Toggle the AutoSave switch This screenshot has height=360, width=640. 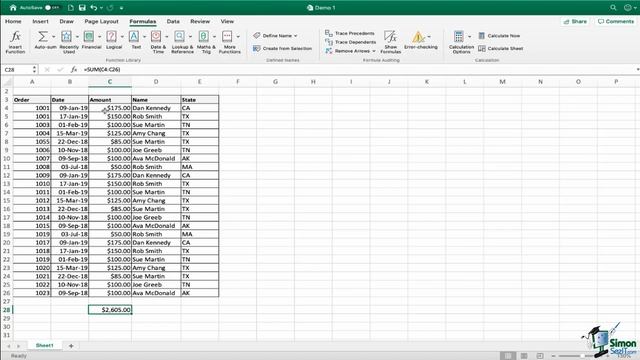52,8
